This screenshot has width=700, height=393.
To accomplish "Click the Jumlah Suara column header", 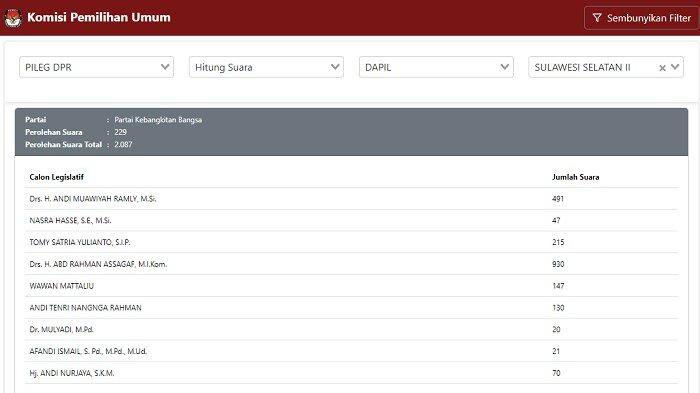I will tap(575, 177).
